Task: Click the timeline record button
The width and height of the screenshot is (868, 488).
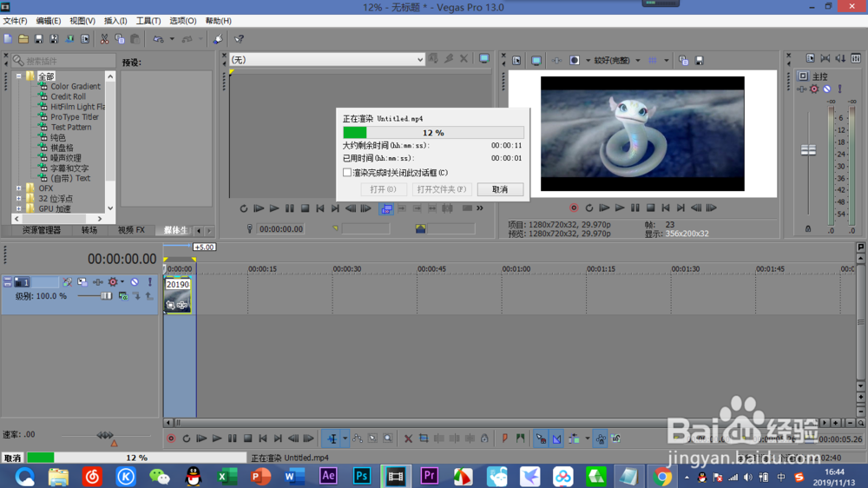Action: pyautogui.click(x=171, y=439)
